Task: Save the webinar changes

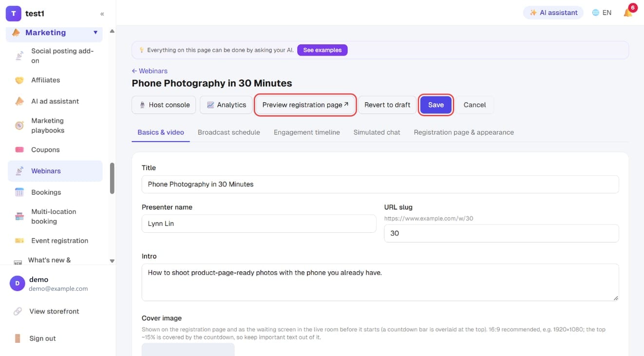Action: (436, 105)
